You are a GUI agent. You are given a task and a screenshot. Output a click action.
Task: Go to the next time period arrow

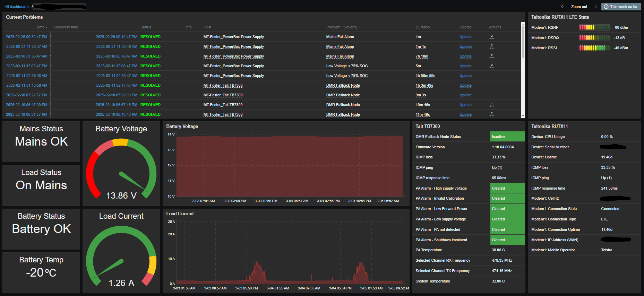[596, 7]
